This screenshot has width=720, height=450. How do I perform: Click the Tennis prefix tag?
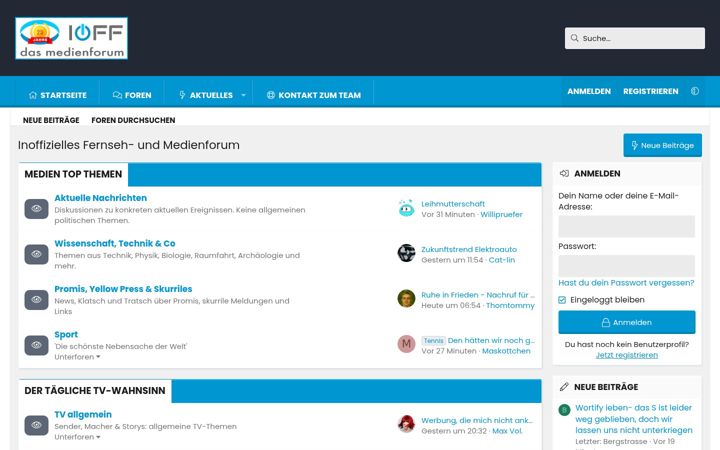coord(433,341)
